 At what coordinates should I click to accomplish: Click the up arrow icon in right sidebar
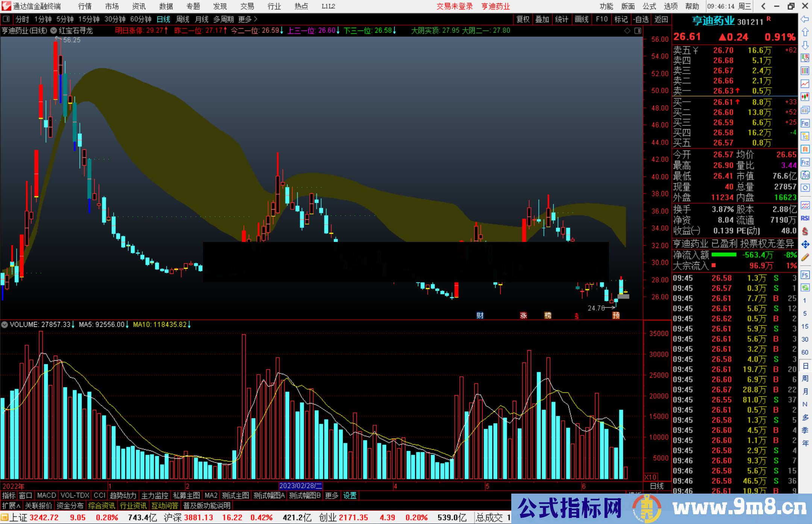[x=805, y=32]
